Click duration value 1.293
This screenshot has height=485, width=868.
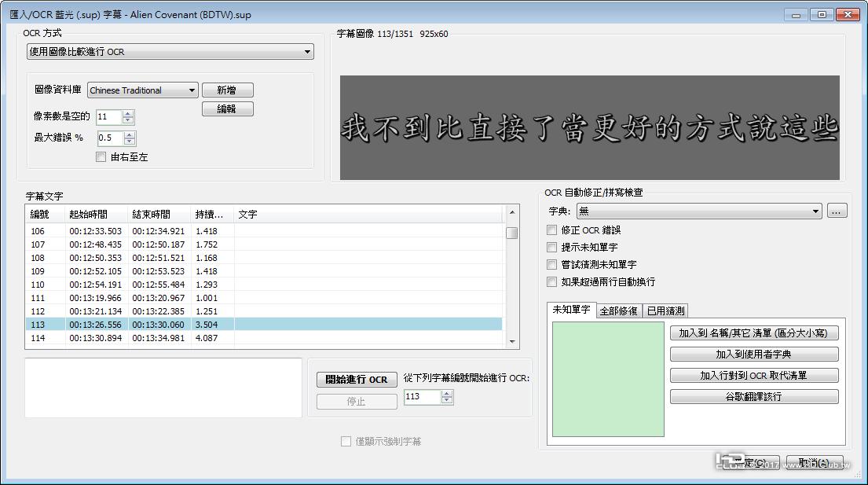click(x=207, y=284)
